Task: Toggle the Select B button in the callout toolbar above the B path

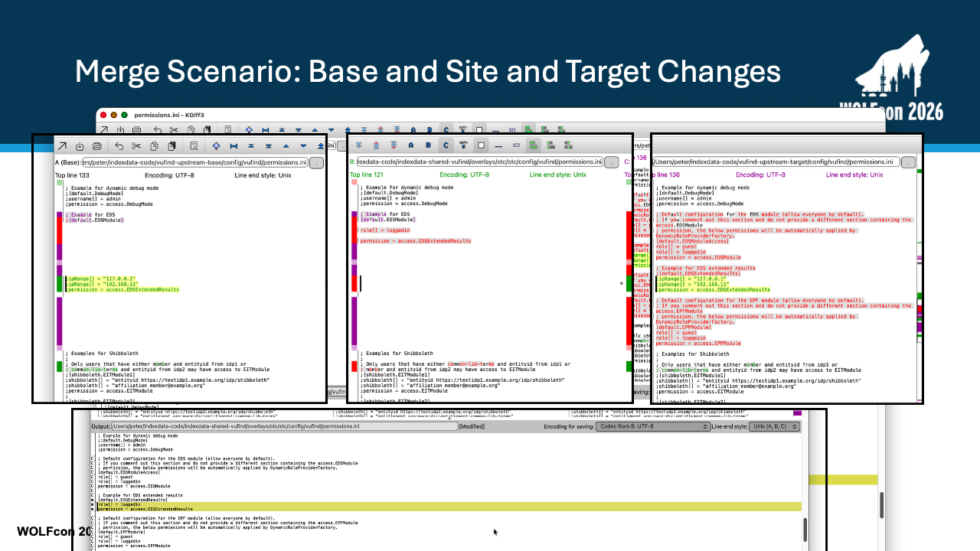Action: click(428, 145)
